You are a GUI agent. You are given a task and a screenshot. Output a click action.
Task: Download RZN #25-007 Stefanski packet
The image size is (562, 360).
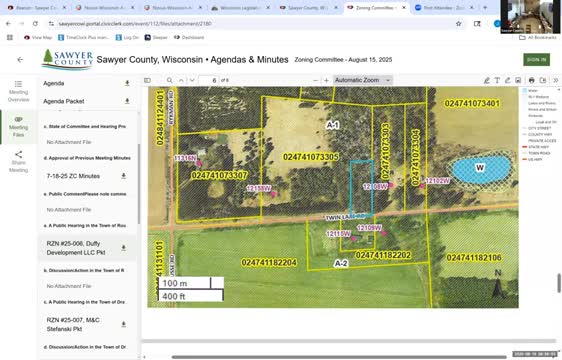tap(123, 324)
